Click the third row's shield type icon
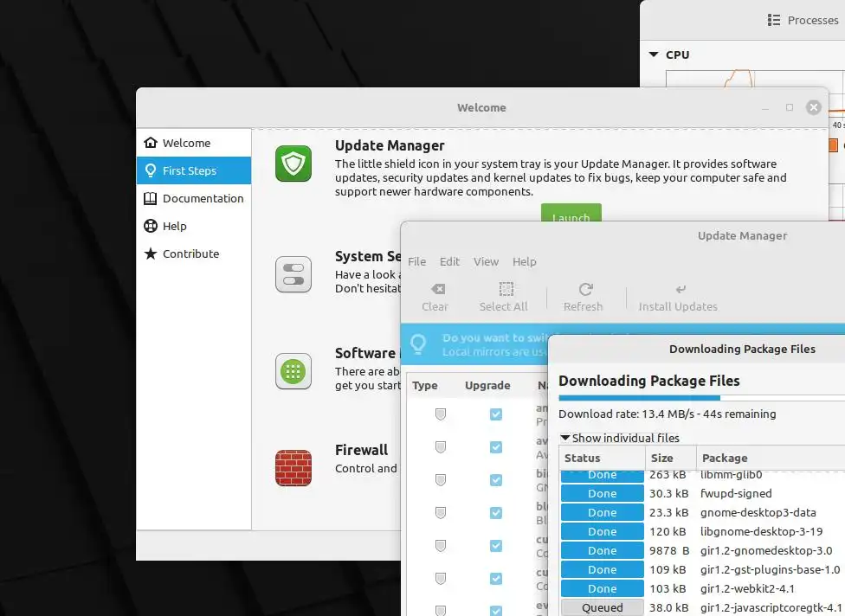The width and height of the screenshot is (845, 616). click(441, 480)
